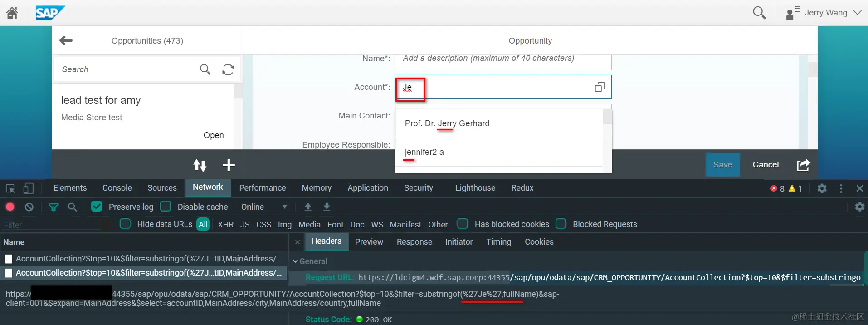The width and height of the screenshot is (868, 325).
Task: Filter requests by JS
Action: click(x=245, y=225)
